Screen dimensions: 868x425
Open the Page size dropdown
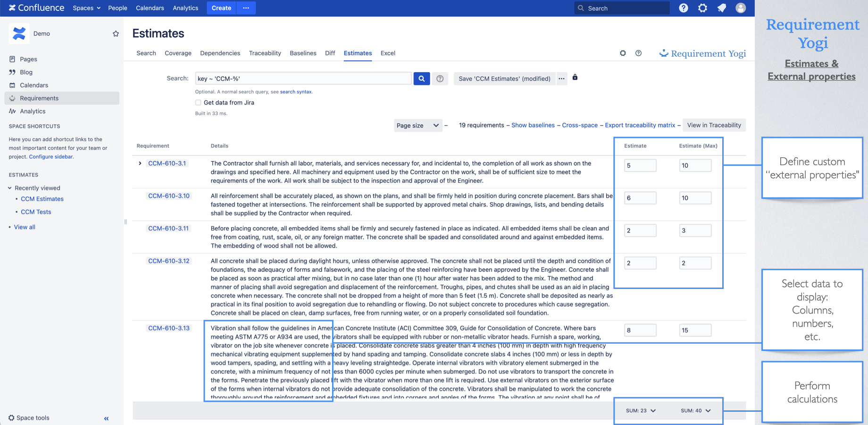click(417, 126)
